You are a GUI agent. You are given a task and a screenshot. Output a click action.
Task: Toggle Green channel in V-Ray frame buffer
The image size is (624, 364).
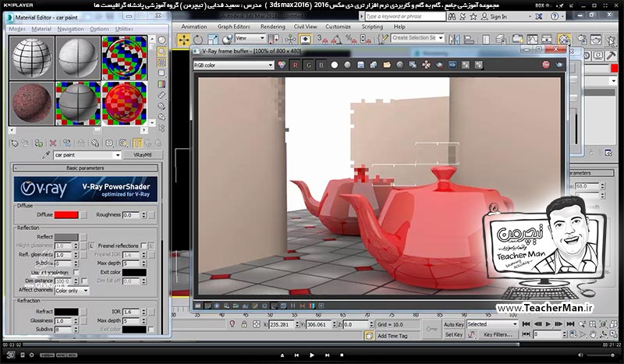pos(308,65)
